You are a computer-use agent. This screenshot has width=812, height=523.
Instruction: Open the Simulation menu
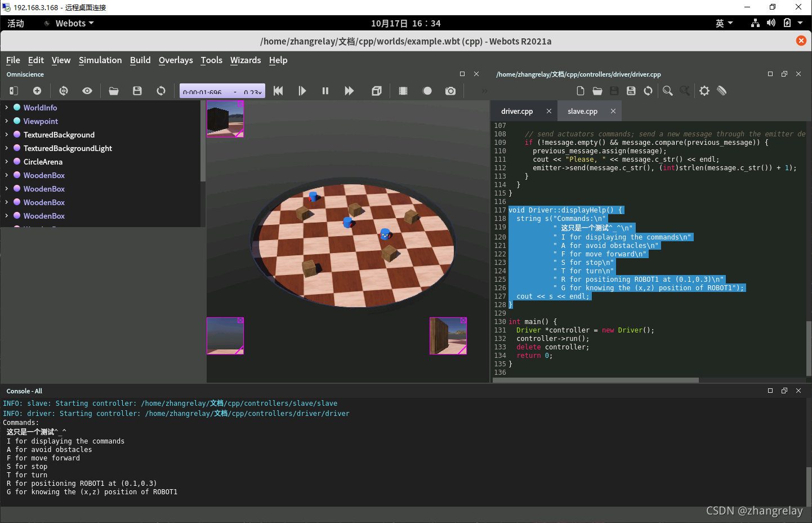tap(100, 60)
